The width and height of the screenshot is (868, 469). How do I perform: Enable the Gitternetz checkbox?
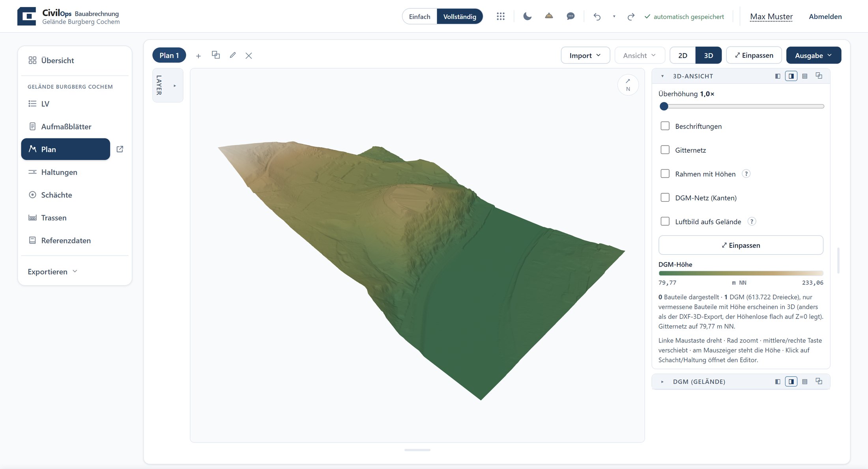pyautogui.click(x=665, y=150)
